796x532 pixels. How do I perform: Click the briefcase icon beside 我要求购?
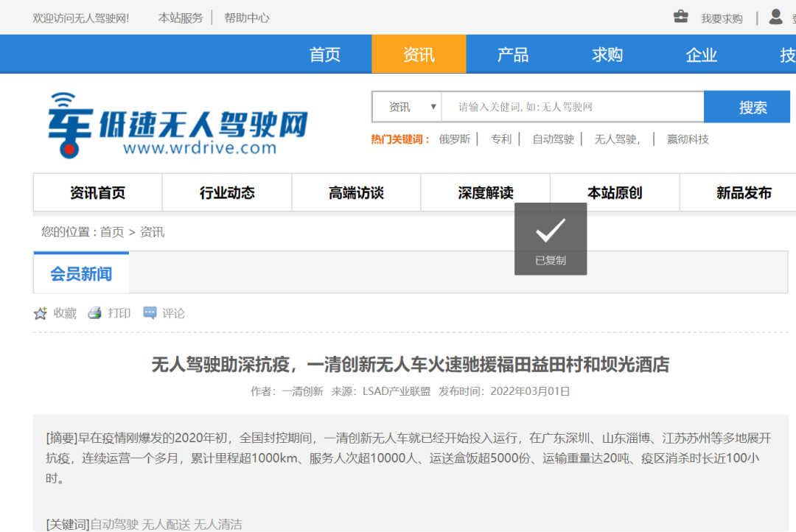click(x=681, y=17)
